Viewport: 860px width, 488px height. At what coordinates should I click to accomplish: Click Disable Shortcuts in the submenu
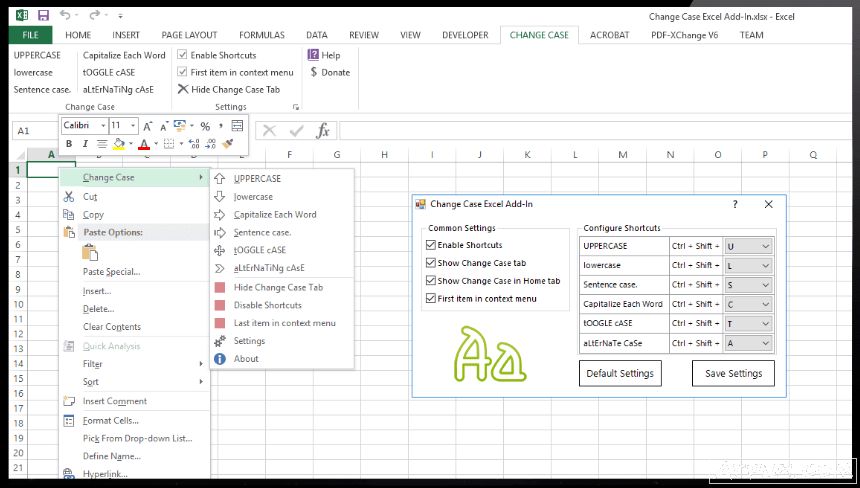click(x=268, y=305)
